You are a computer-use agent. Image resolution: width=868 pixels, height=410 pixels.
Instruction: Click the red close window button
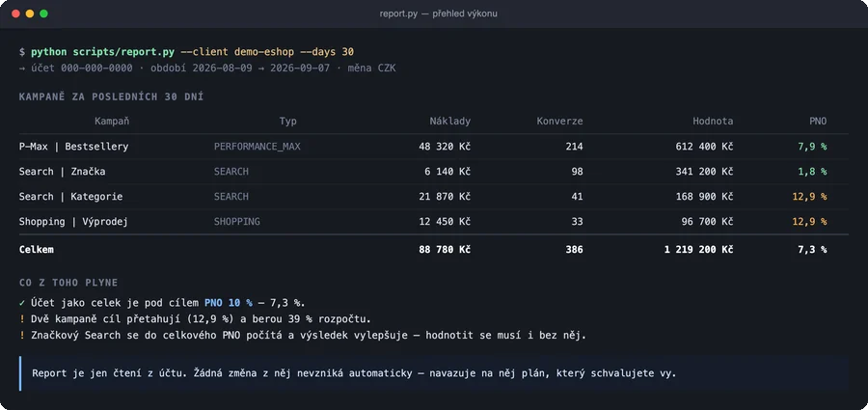(x=15, y=14)
